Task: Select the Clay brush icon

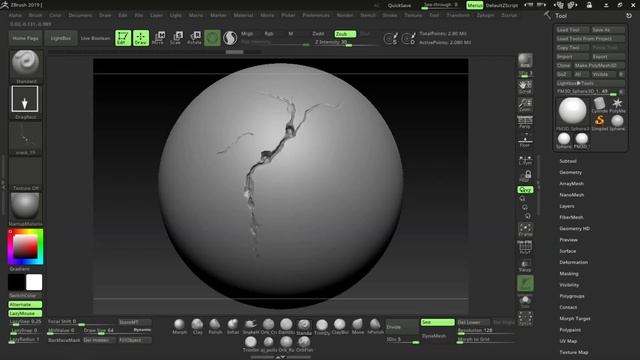Action: (x=197, y=327)
